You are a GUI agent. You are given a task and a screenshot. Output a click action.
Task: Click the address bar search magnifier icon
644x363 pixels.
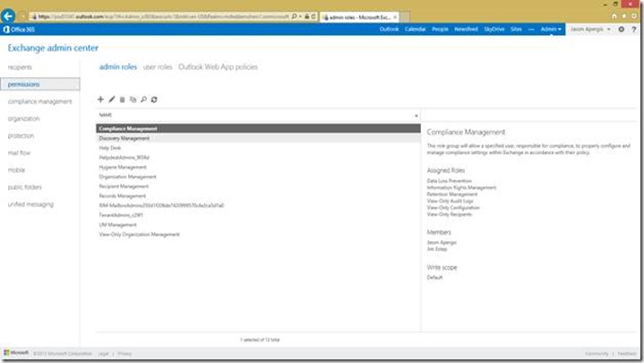coord(294,16)
